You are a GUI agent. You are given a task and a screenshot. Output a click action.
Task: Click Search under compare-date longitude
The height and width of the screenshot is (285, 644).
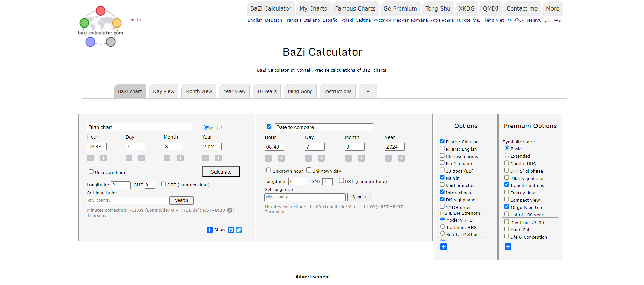pos(359,197)
